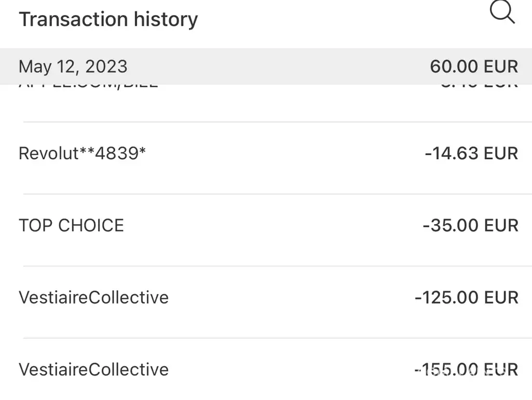Tap the search magnifier icon
The width and height of the screenshot is (532, 400).
(x=502, y=12)
